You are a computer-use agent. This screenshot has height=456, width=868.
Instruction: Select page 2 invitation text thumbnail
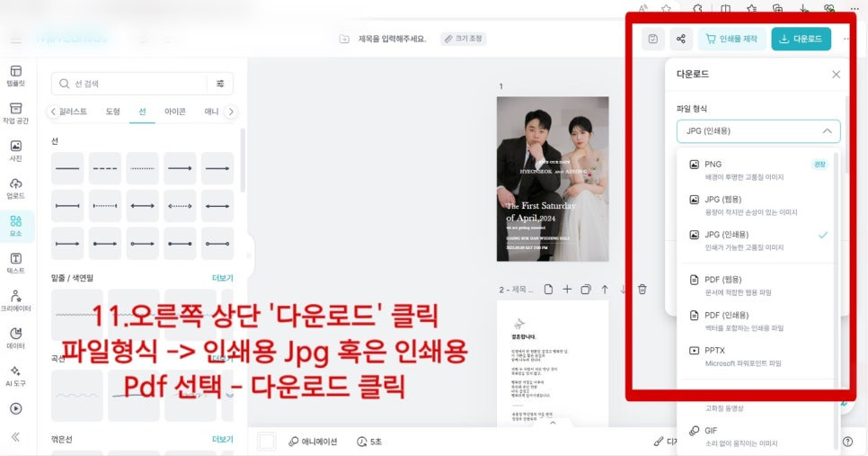tap(553, 363)
